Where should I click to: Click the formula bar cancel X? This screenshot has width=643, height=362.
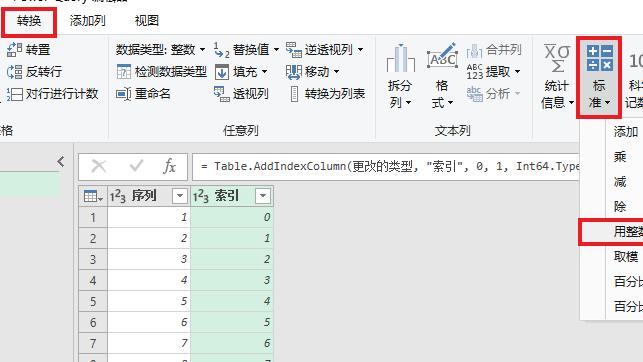coord(99,166)
